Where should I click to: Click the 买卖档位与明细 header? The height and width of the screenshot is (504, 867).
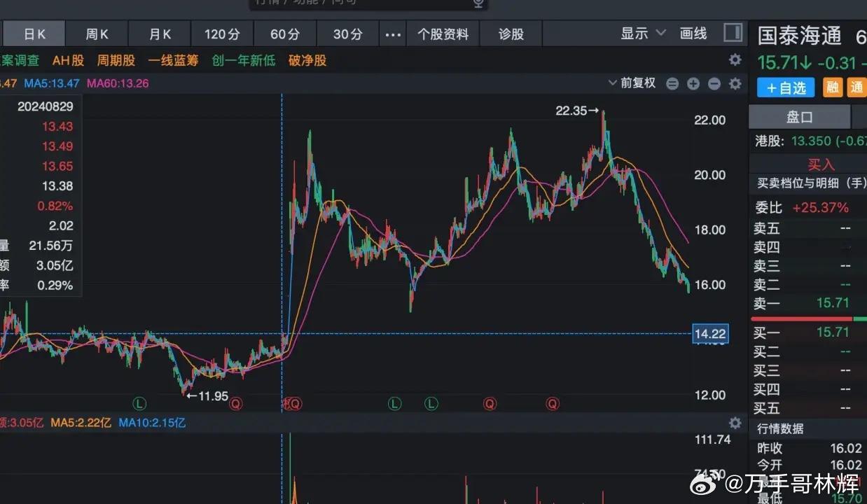pyautogui.click(x=812, y=184)
